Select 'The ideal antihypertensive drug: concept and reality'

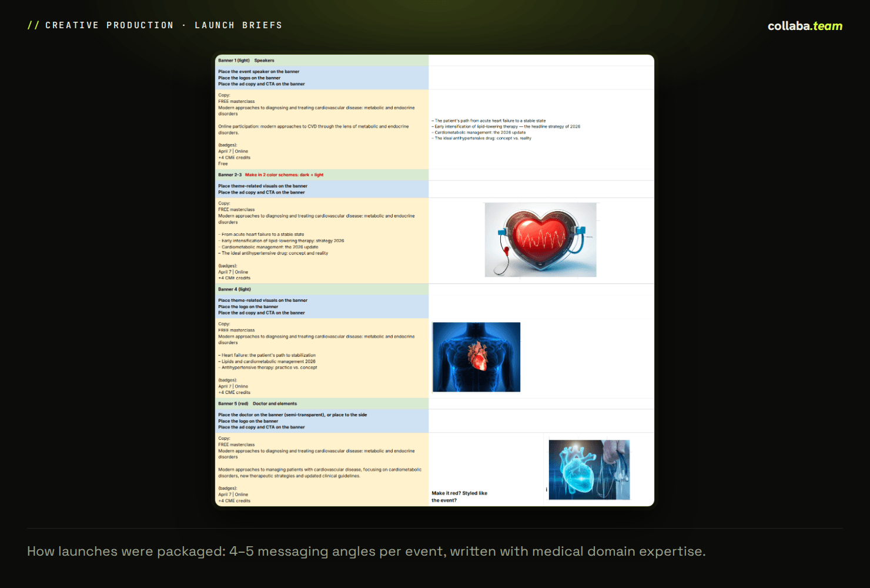(273, 253)
